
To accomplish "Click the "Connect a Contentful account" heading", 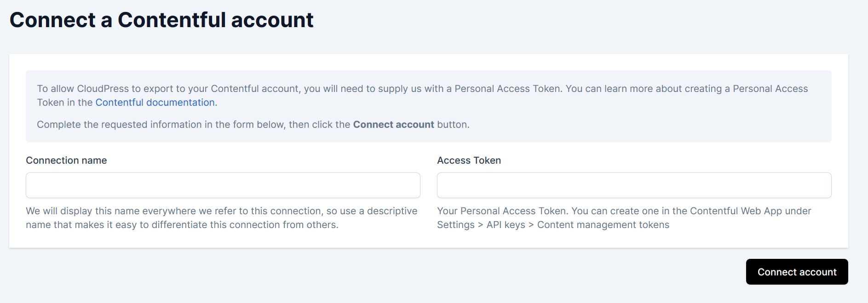I will click(x=161, y=20).
